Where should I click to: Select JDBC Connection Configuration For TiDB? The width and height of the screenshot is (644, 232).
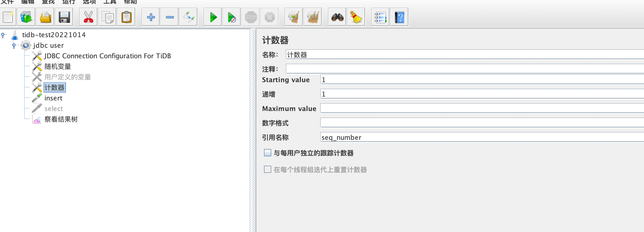[x=107, y=56]
